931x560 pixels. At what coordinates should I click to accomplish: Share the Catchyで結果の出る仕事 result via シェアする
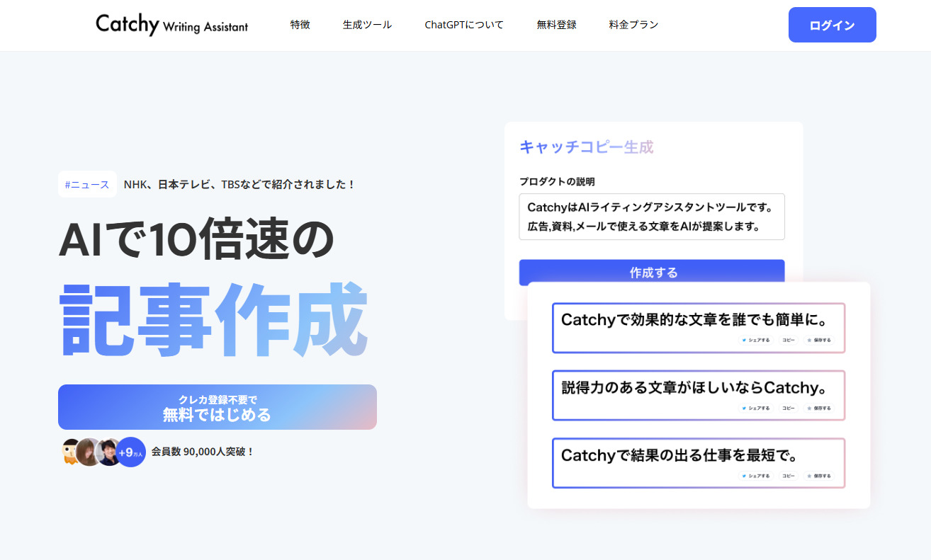756,476
